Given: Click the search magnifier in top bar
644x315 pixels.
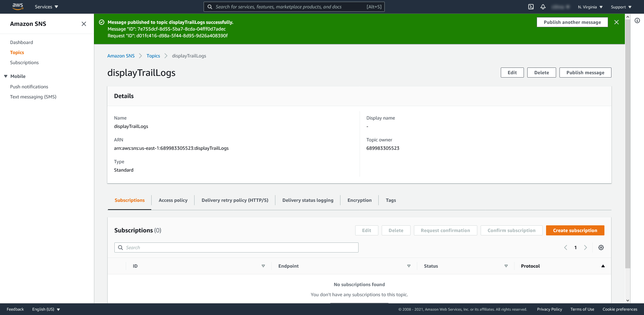Looking at the screenshot, I should (x=210, y=7).
